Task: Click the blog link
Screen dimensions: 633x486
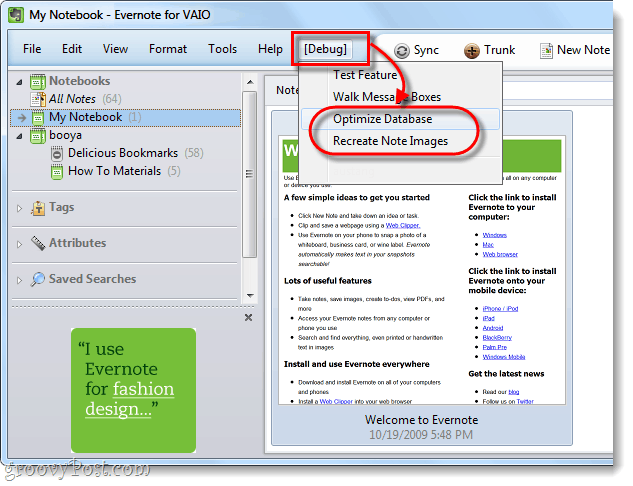Action: click(514, 392)
